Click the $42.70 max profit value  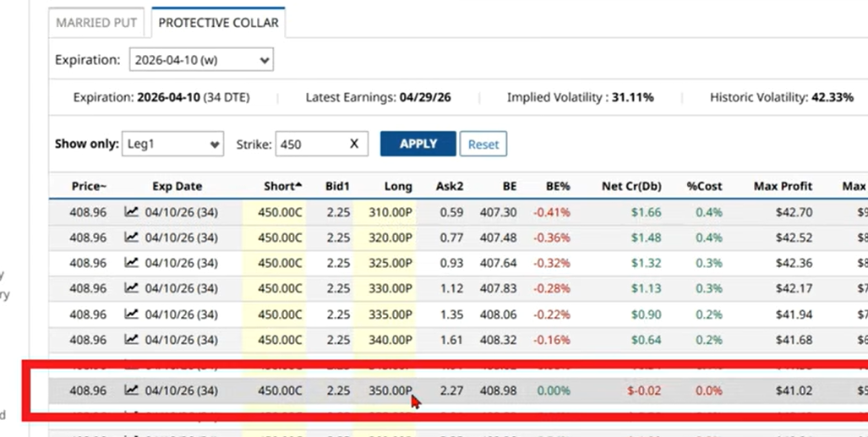pos(794,212)
